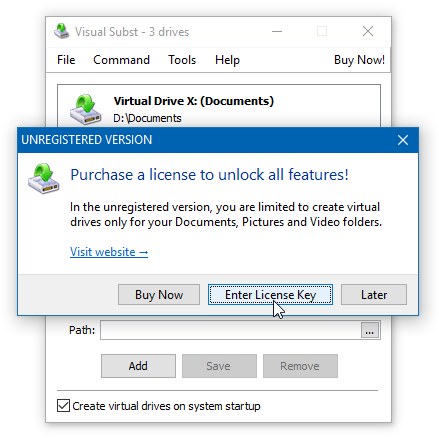Click the greyed-out Remove button
The height and width of the screenshot is (445, 439).
(300, 366)
